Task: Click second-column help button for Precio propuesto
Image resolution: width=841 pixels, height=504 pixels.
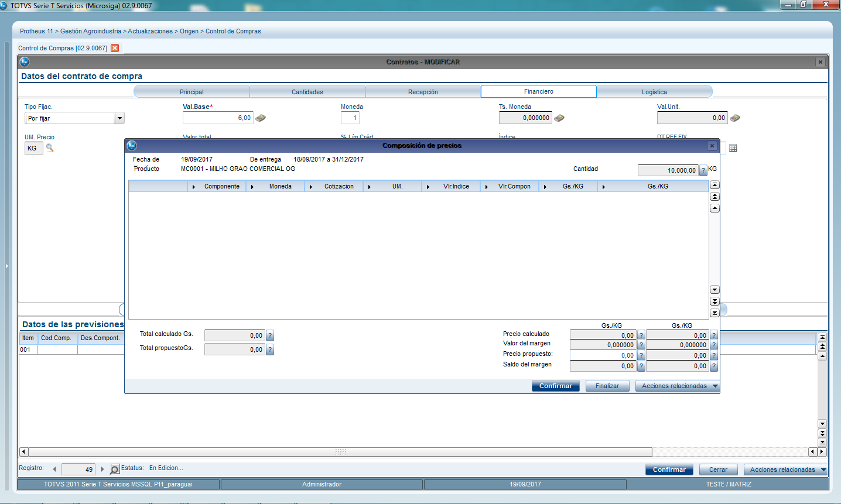Action: 714,355
